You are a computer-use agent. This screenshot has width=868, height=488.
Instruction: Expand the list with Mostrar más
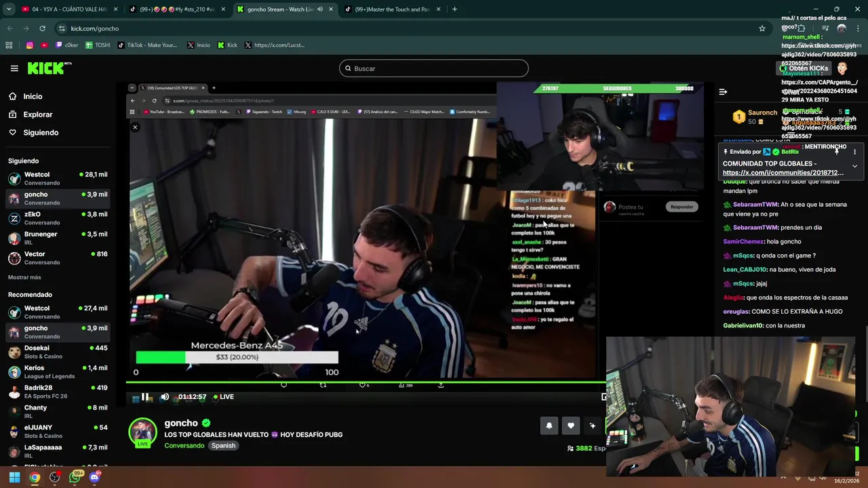[x=24, y=277]
